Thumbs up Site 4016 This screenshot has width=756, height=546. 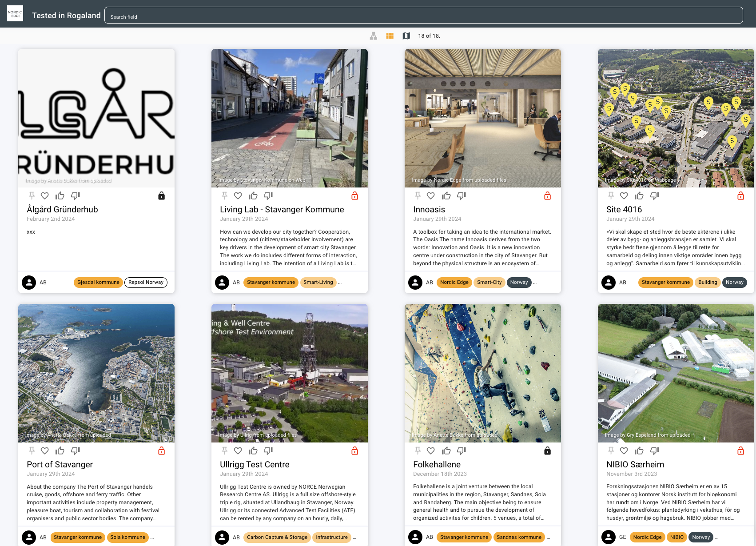(639, 195)
